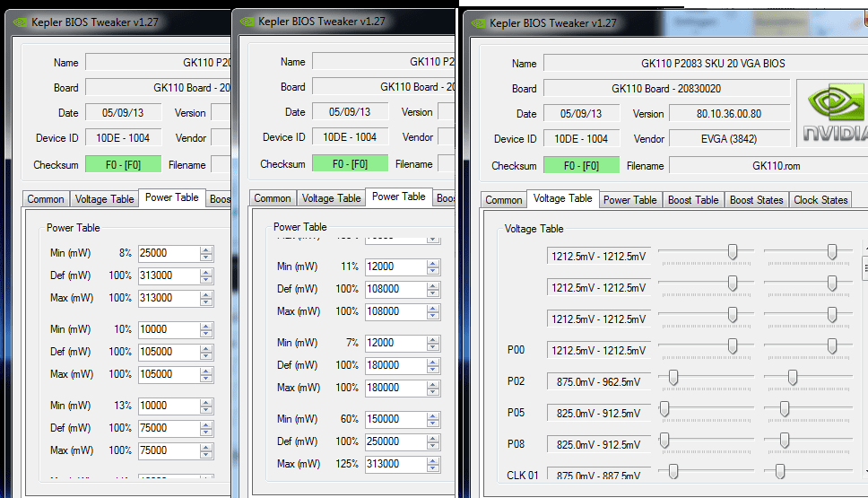
Task: Click first slider handle of top voltage row
Action: coord(733,252)
